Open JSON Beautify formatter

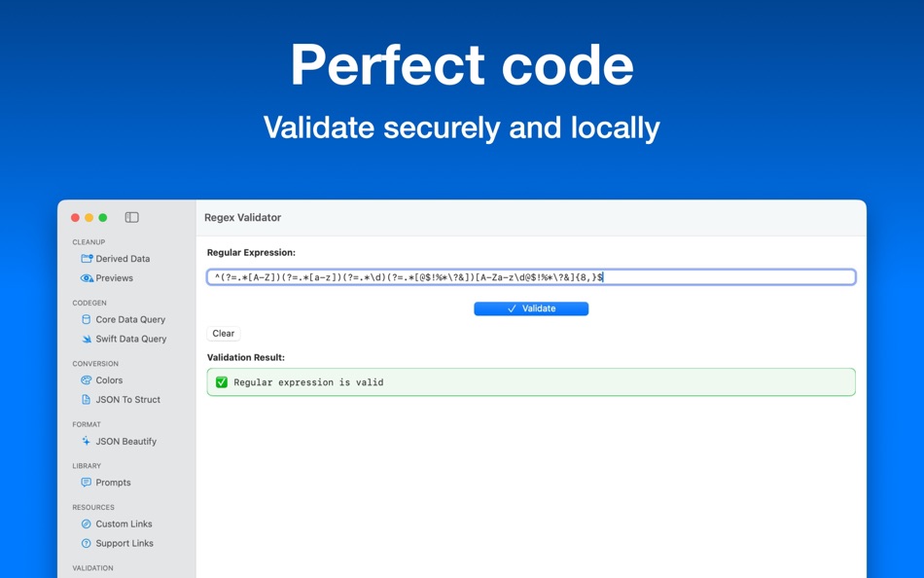tap(126, 441)
